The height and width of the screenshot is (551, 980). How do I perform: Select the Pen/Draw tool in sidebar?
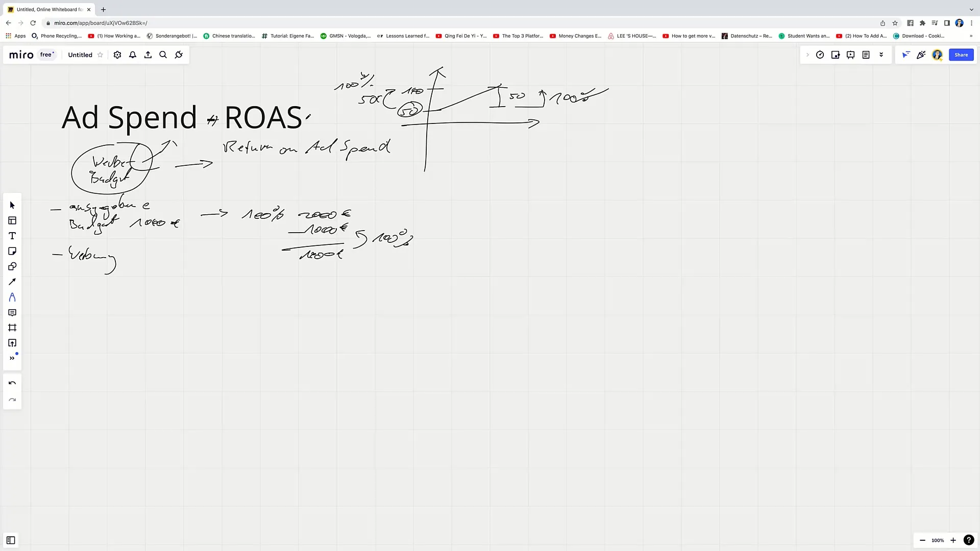click(x=12, y=282)
